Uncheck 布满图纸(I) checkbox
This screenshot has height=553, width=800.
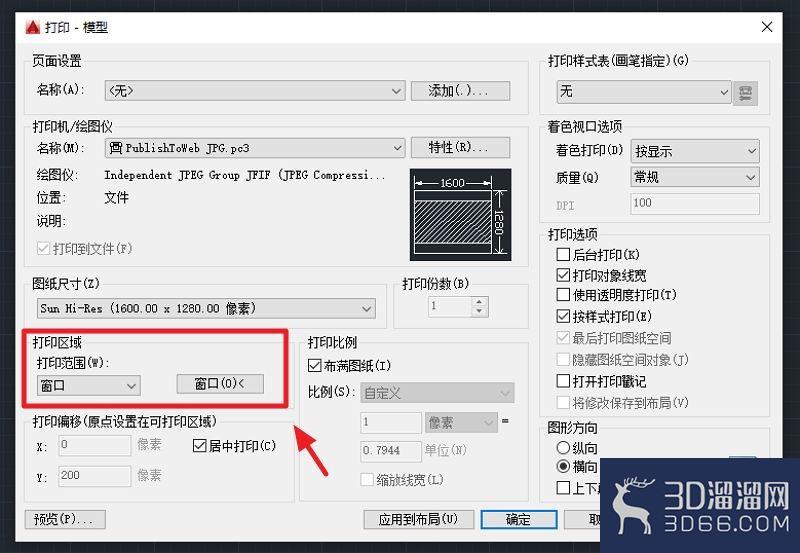click(x=315, y=365)
